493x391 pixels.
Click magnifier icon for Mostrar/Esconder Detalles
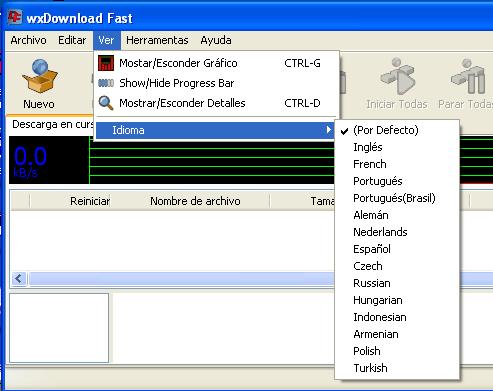[x=106, y=103]
